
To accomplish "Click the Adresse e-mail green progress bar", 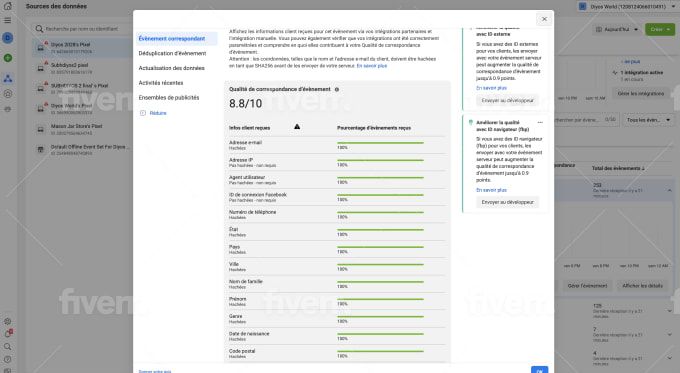I will [x=380, y=143].
